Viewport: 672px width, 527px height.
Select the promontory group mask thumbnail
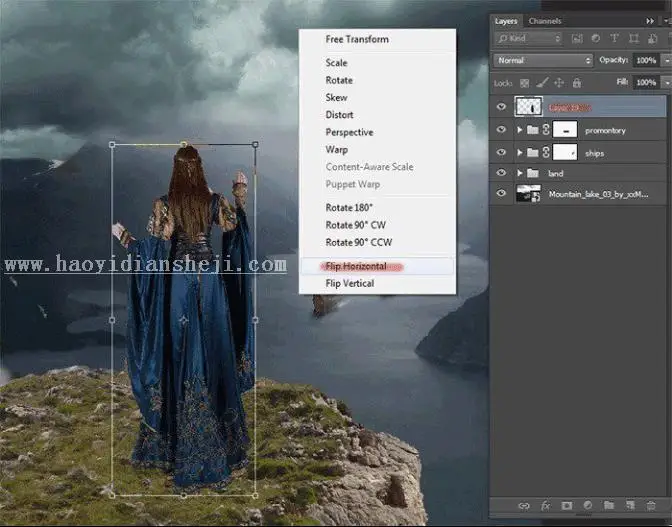point(565,129)
